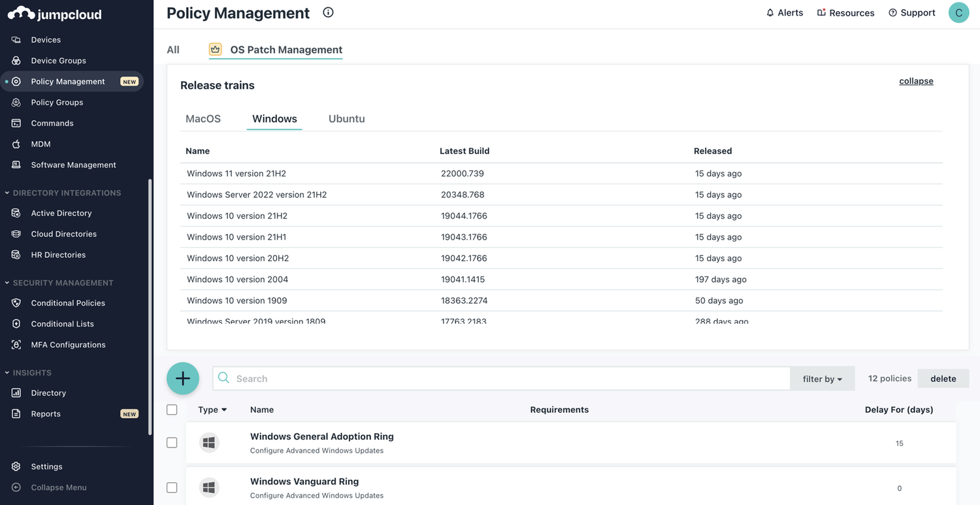
Task: Open Cloud Directories sidebar icon
Action: tap(16, 234)
